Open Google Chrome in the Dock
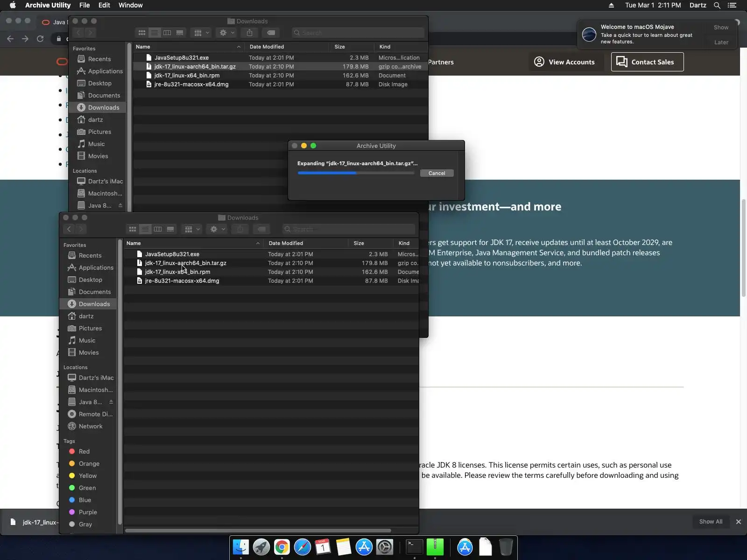 click(x=282, y=547)
